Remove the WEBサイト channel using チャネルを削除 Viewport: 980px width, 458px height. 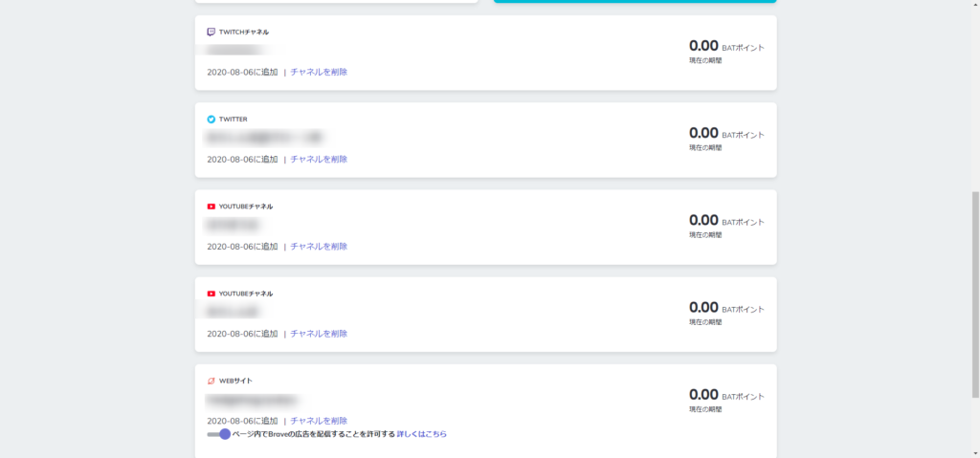pos(319,421)
